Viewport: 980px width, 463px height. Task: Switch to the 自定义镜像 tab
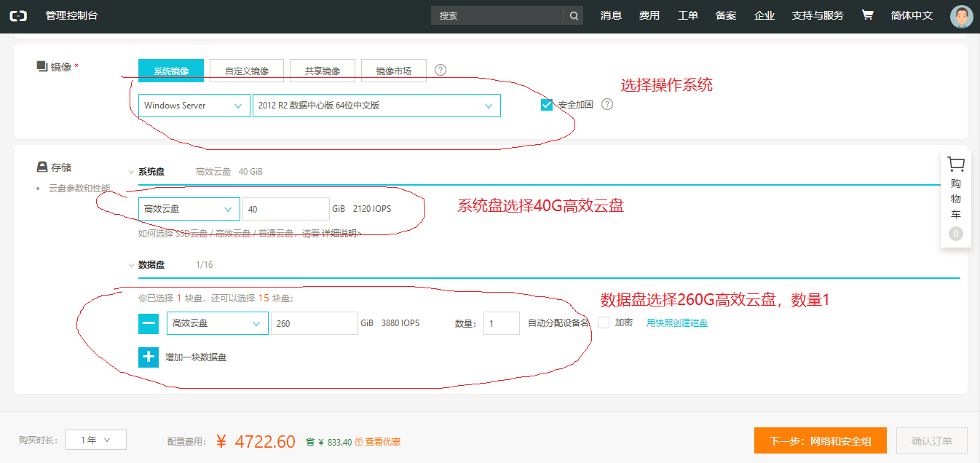click(x=247, y=71)
